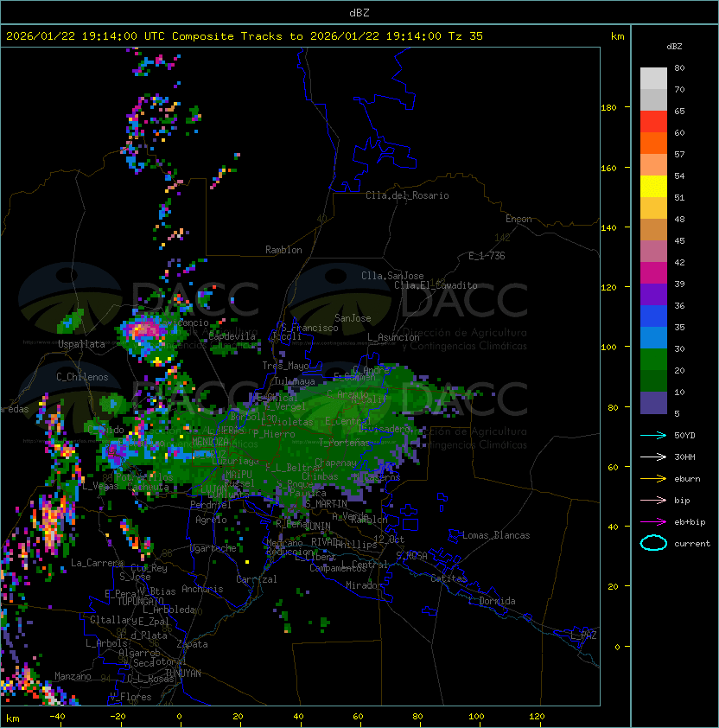The image size is (719, 728).
Task: Click the TUNUYAN map label
Action: click(x=183, y=674)
